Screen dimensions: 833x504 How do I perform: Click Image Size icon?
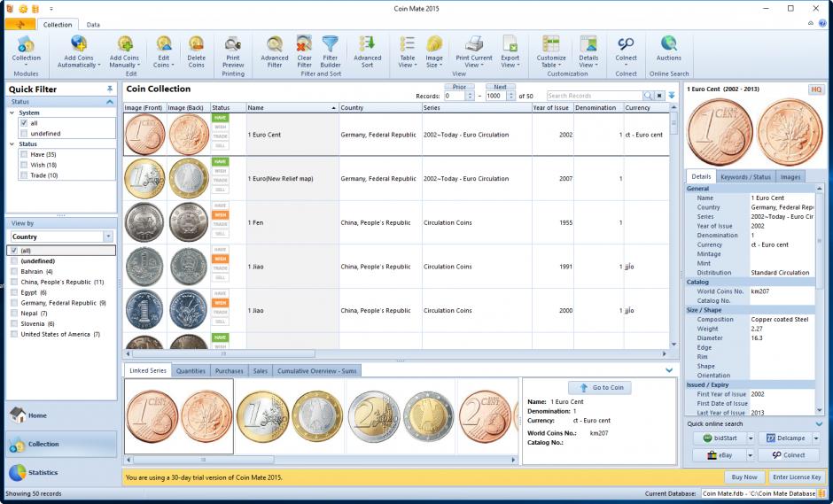(x=434, y=44)
